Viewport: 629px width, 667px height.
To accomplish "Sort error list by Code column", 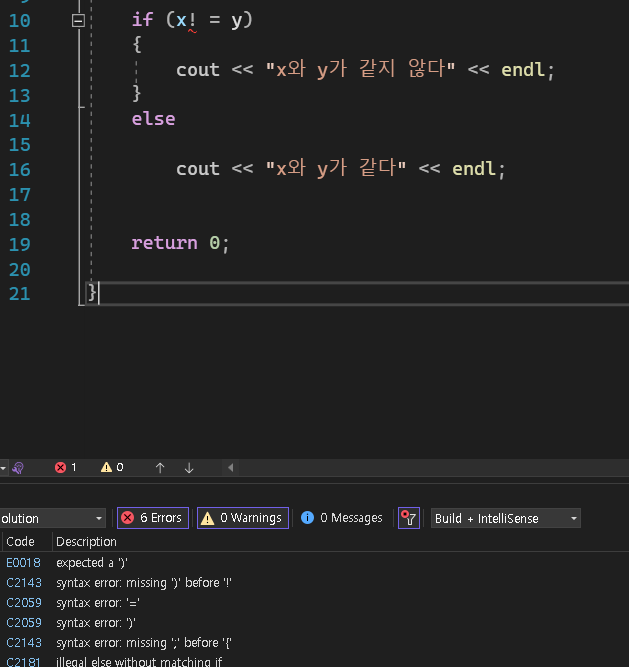I will coord(20,541).
